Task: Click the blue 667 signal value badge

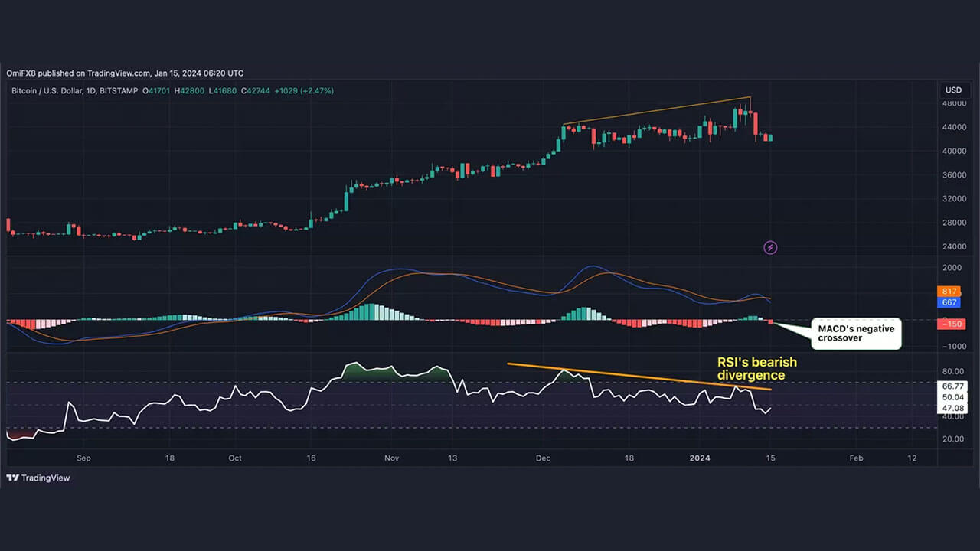Action: click(x=949, y=302)
